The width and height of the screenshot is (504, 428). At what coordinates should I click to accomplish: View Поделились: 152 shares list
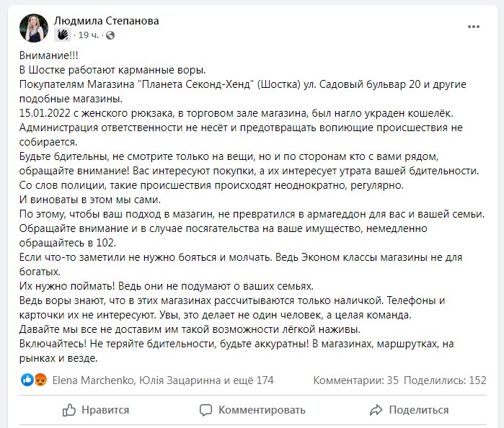pos(446,379)
